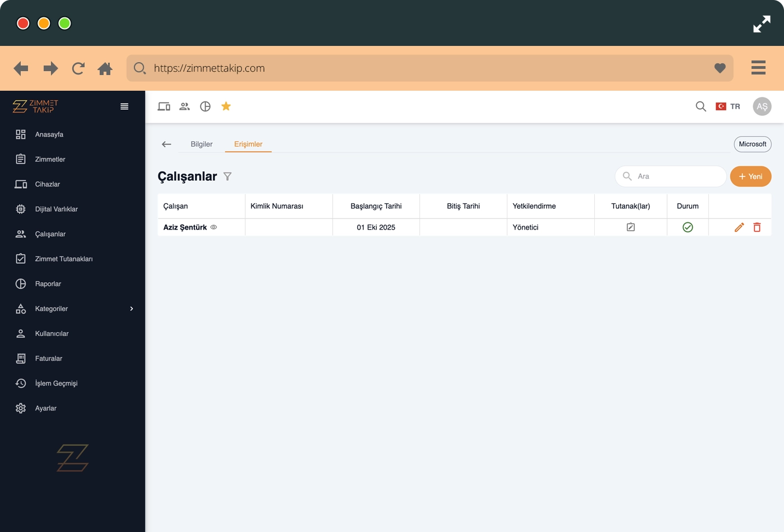Viewport: 784px width, 532px height.
Task: Reload the page with refresh icon
Action: tap(78, 68)
